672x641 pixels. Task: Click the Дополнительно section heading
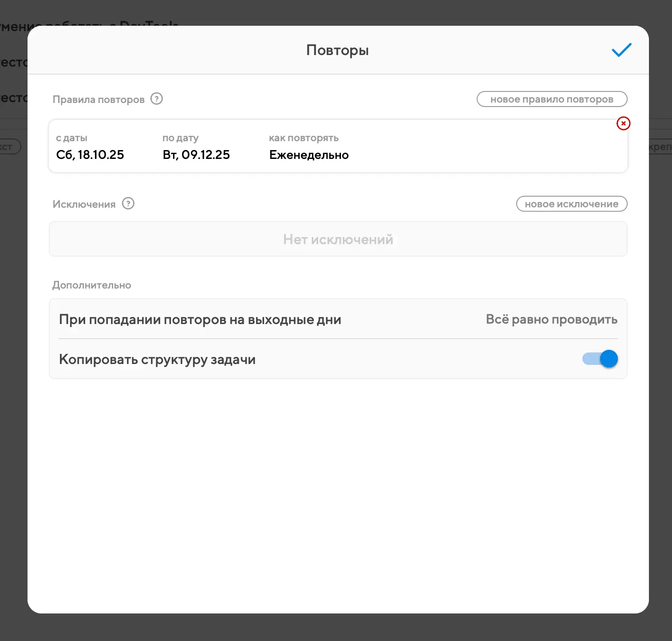[91, 285]
